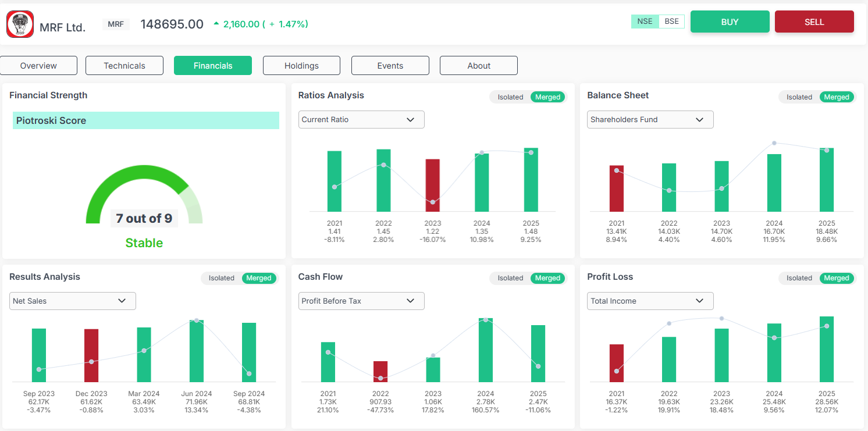This screenshot has height=431, width=868.
Task: Click the green BUY button
Action: click(x=730, y=22)
